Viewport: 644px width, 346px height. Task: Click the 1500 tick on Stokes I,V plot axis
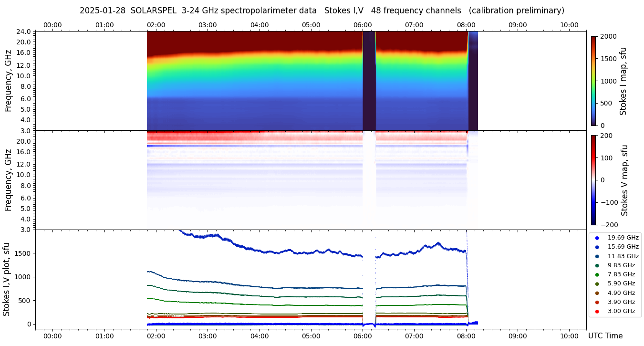tap(23, 253)
